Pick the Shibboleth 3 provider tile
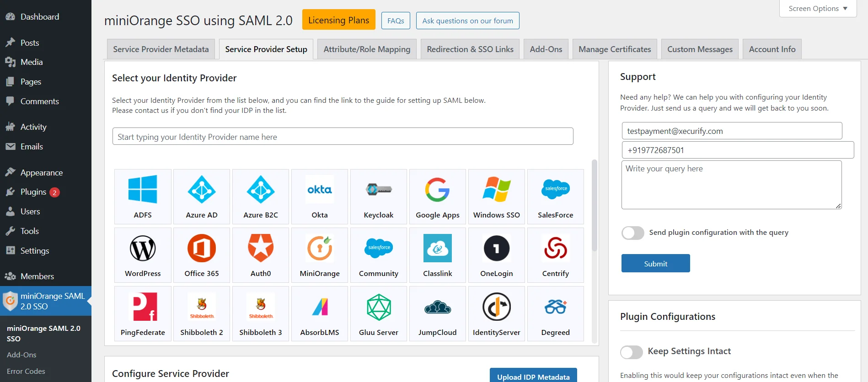The width and height of the screenshot is (868, 382). (261, 313)
